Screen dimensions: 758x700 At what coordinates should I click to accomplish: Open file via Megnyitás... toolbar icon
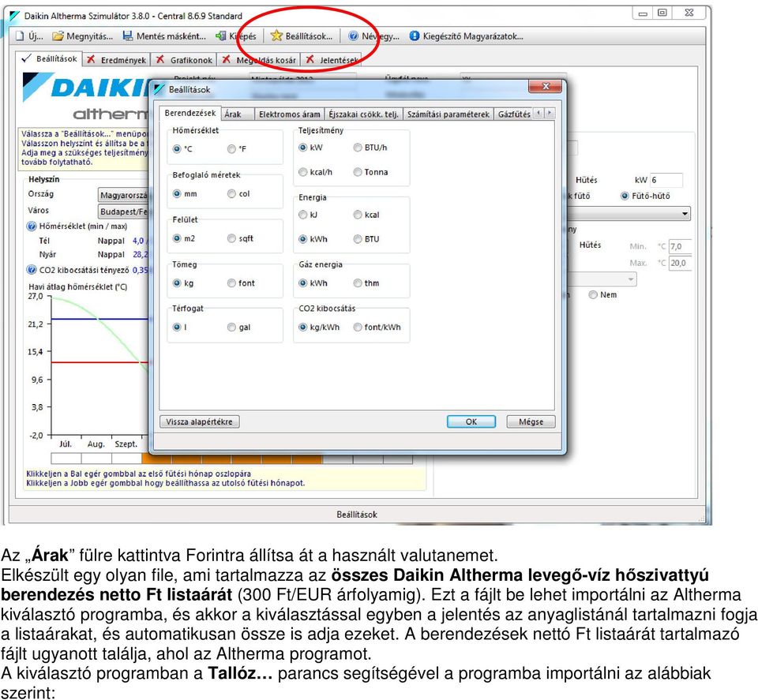click(58, 36)
